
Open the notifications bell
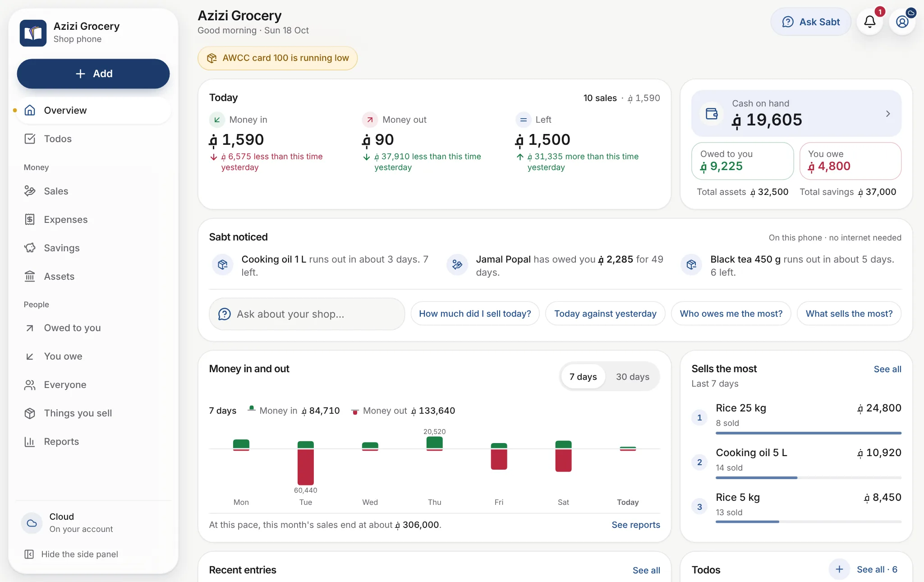click(869, 22)
